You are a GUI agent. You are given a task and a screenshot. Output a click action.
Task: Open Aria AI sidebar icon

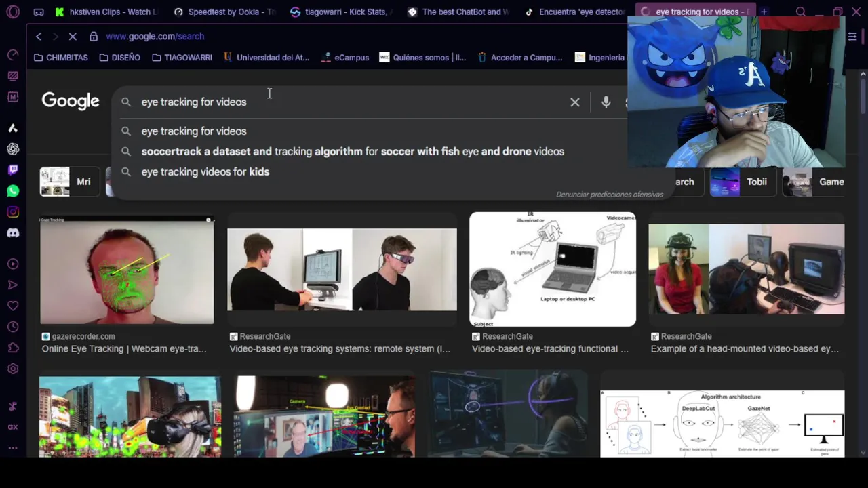click(13, 128)
